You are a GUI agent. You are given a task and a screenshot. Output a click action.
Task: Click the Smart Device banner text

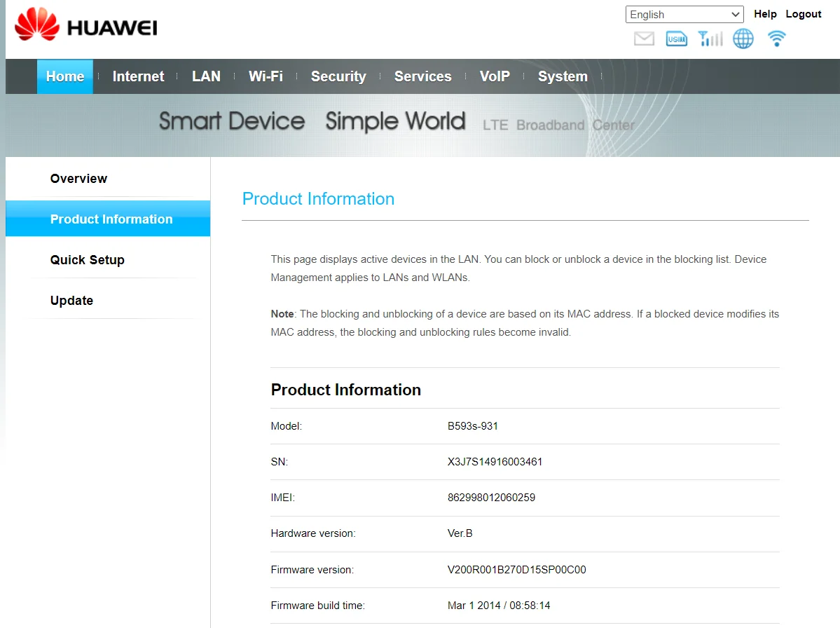pos(232,121)
